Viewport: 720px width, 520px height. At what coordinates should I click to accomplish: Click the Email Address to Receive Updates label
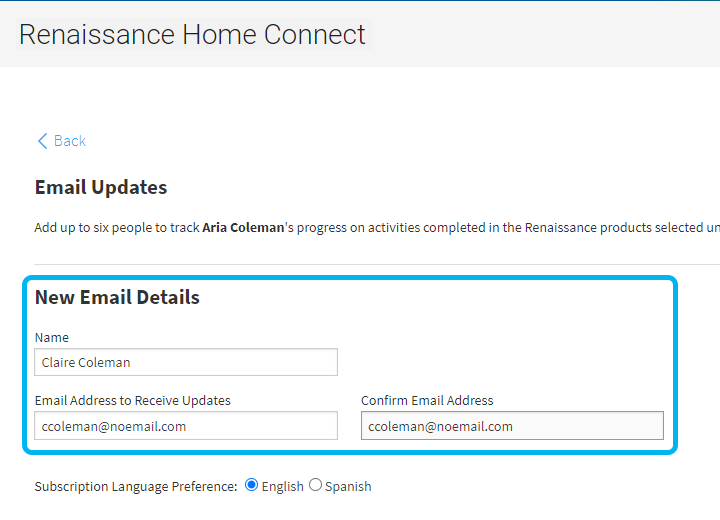[133, 401]
